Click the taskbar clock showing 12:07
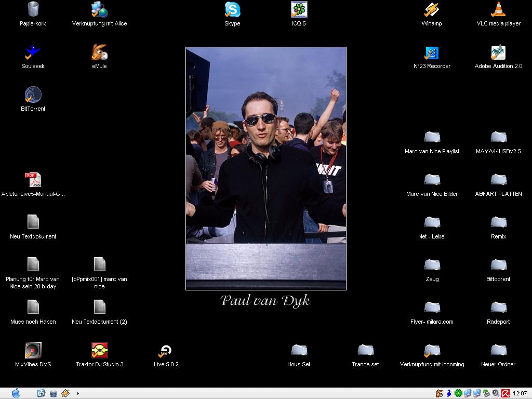This screenshot has width=532, height=399. click(520, 393)
